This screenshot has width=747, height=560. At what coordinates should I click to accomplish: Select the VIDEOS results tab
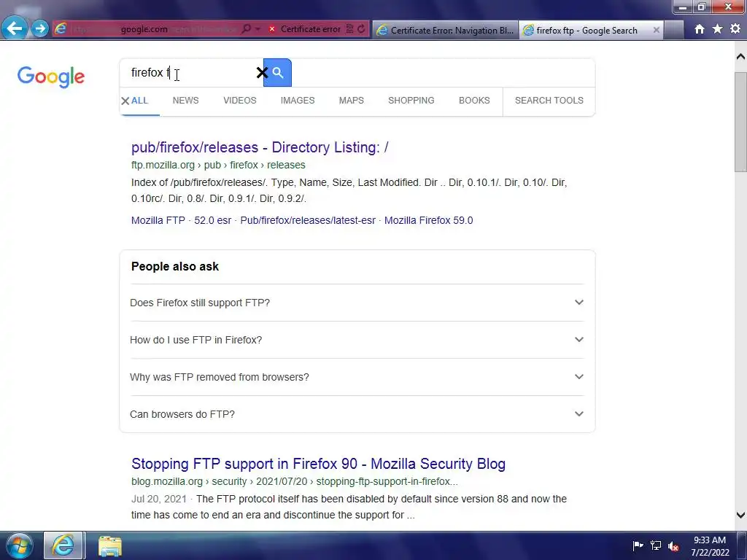pyautogui.click(x=239, y=101)
